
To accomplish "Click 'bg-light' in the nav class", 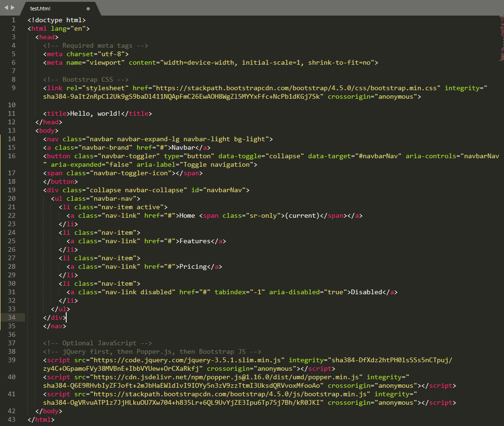I will (x=250, y=139).
